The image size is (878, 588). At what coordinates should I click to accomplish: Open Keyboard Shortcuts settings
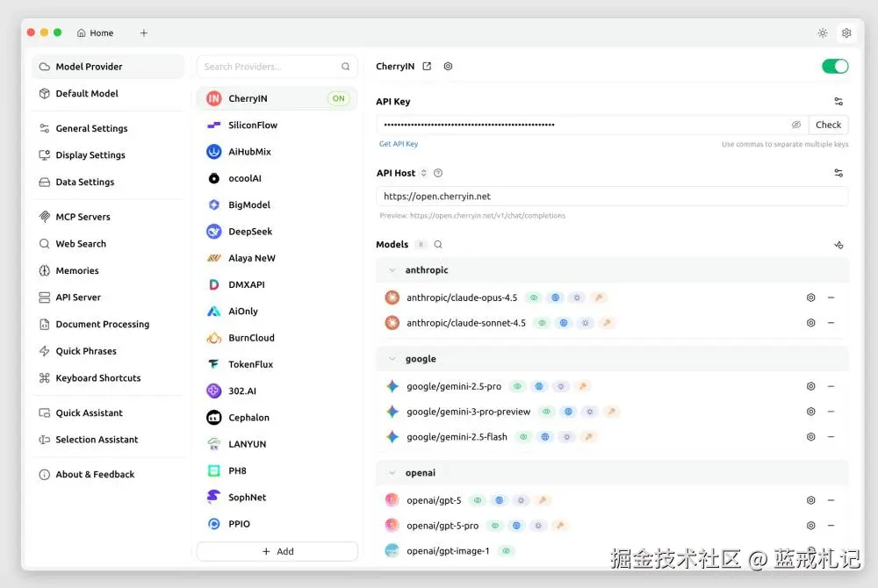coord(108,377)
